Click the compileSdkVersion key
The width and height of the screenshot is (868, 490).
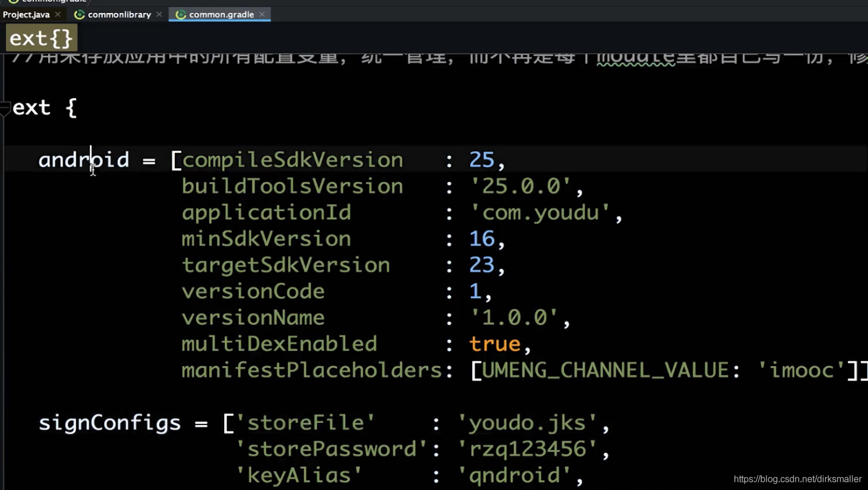[x=292, y=160]
